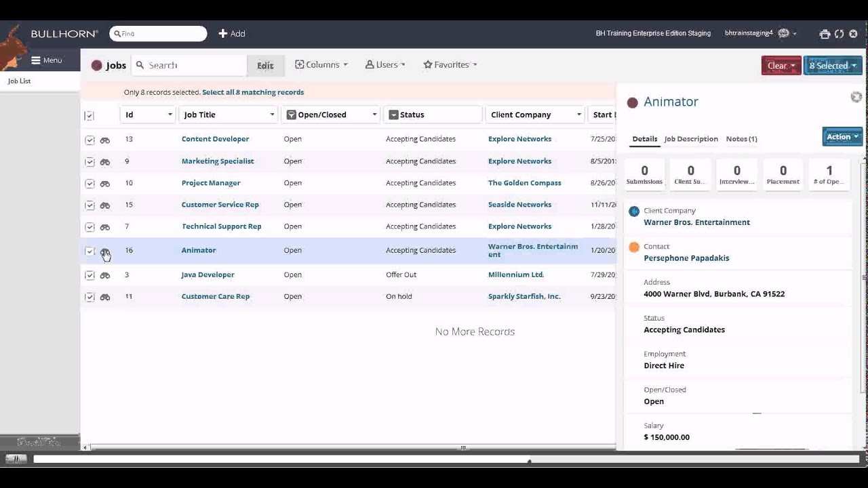Switch to the Details tab

(645, 139)
